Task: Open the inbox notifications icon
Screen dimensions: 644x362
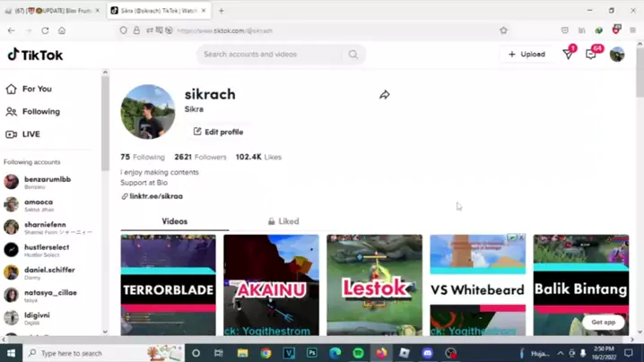Action: click(x=591, y=55)
